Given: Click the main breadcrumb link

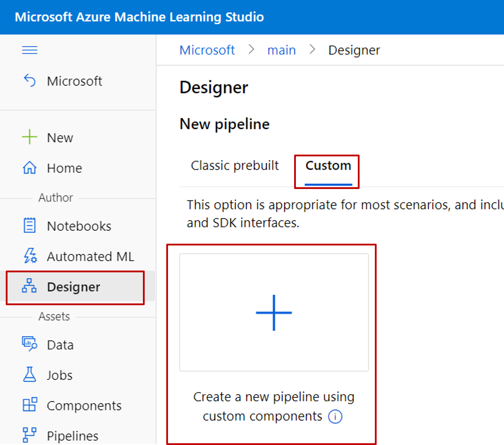Looking at the screenshot, I should [282, 50].
